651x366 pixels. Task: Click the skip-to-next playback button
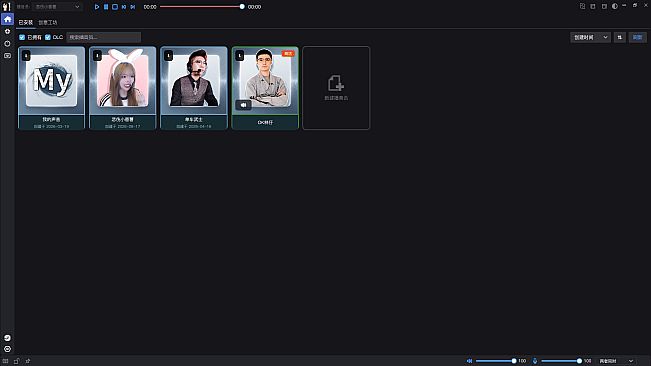[133, 7]
